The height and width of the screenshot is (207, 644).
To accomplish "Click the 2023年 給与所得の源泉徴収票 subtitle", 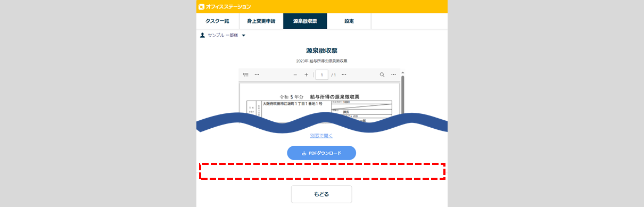I will (x=321, y=61).
